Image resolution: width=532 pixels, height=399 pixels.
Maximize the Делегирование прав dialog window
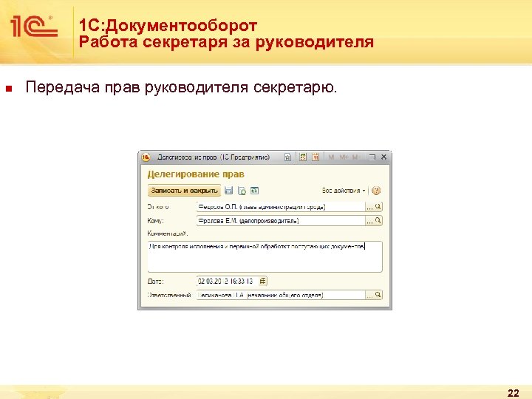click(x=372, y=157)
